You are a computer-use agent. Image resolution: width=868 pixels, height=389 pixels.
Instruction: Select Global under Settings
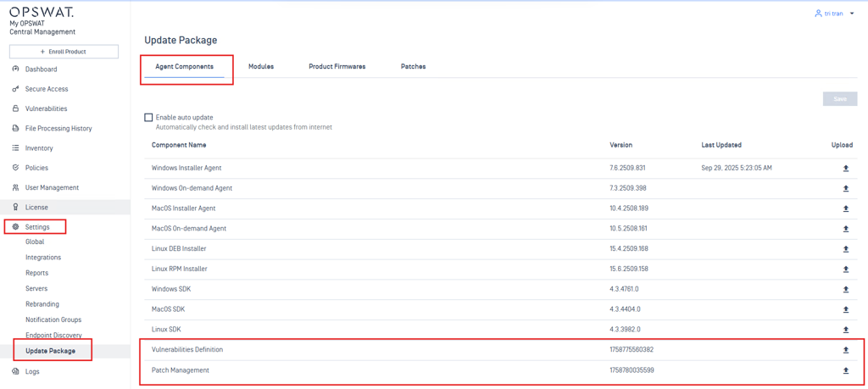point(35,242)
